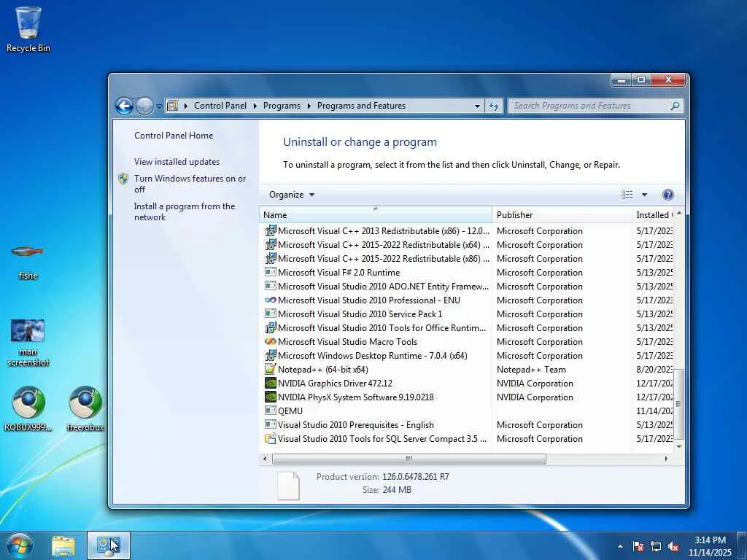Click Notepad++ Team publisher cell

[x=531, y=370]
